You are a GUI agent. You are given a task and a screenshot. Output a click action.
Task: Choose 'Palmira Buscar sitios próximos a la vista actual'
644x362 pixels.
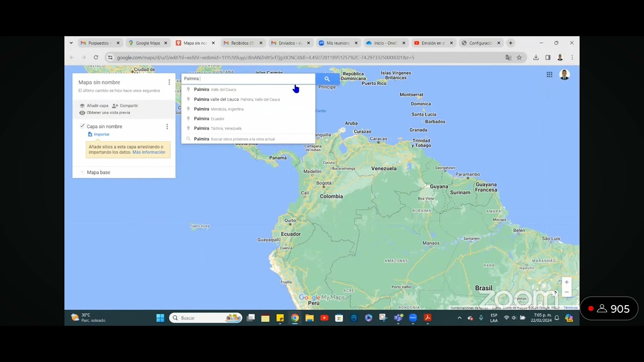coord(248,139)
